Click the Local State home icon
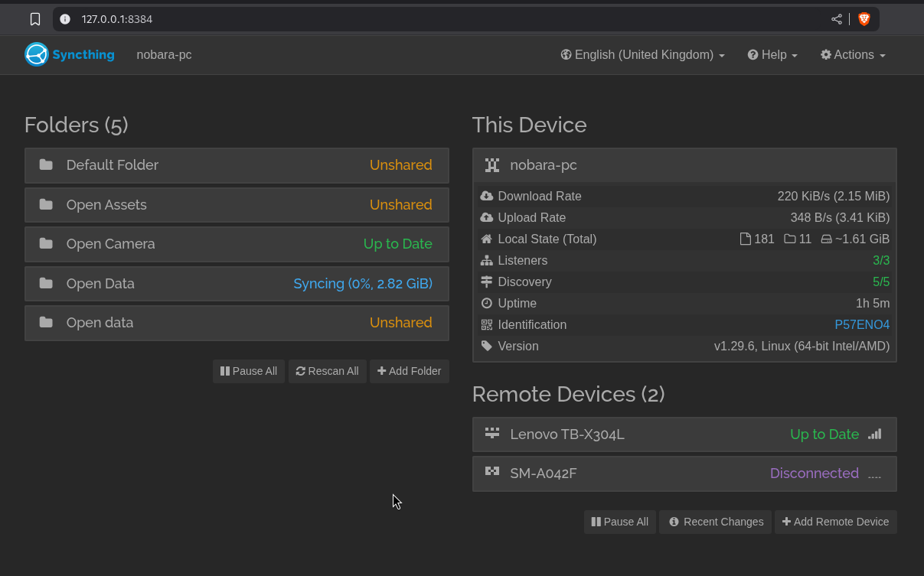The height and width of the screenshot is (576, 924). point(487,239)
